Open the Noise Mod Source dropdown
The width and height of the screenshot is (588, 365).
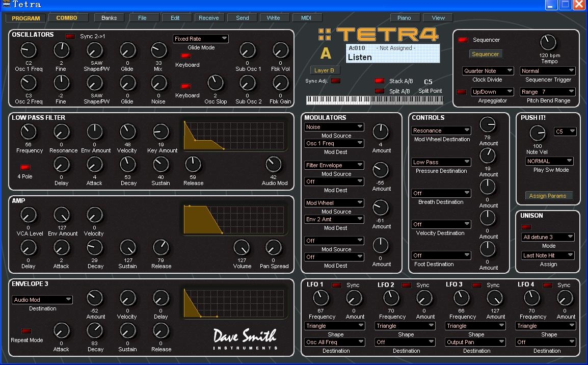click(334, 127)
